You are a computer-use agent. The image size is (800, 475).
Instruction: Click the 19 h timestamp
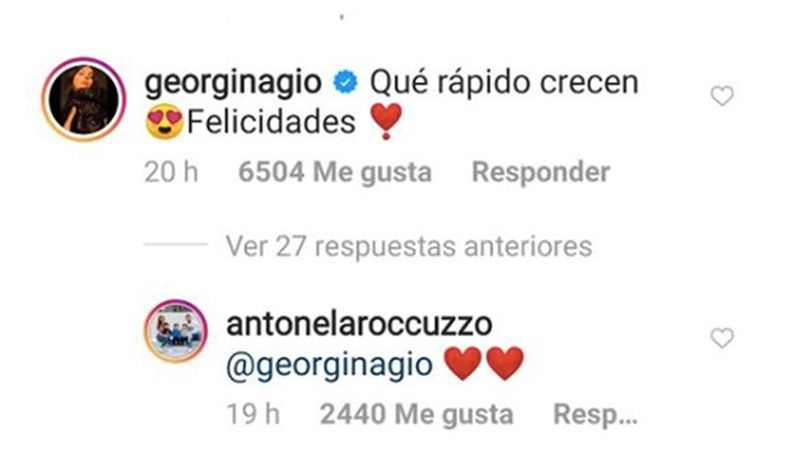[x=253, y=414]
